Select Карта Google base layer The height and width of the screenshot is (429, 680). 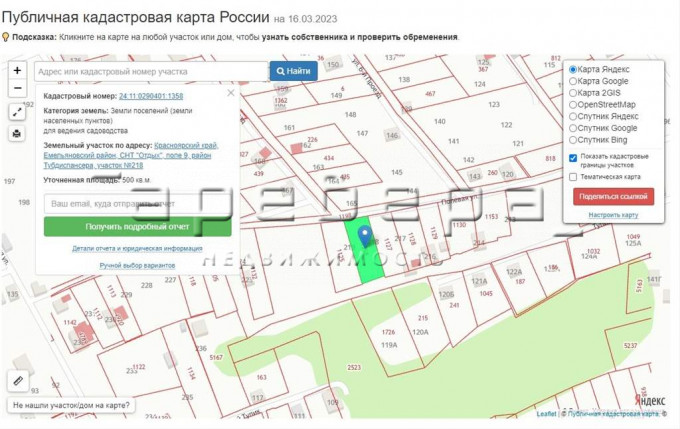573,81
